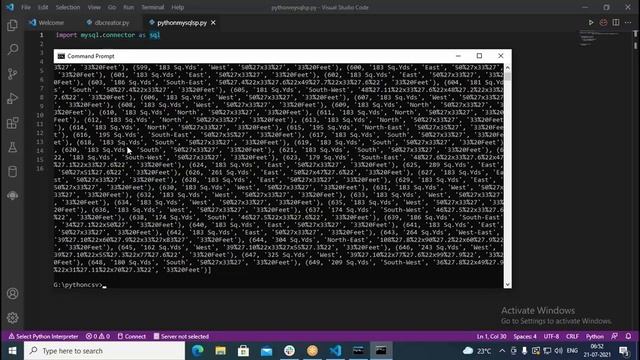Image resolution: width=640 pixels, height=360 pixels.
Task: Open the cloud extension view below the database icon
Action: [x=12, y=196]
